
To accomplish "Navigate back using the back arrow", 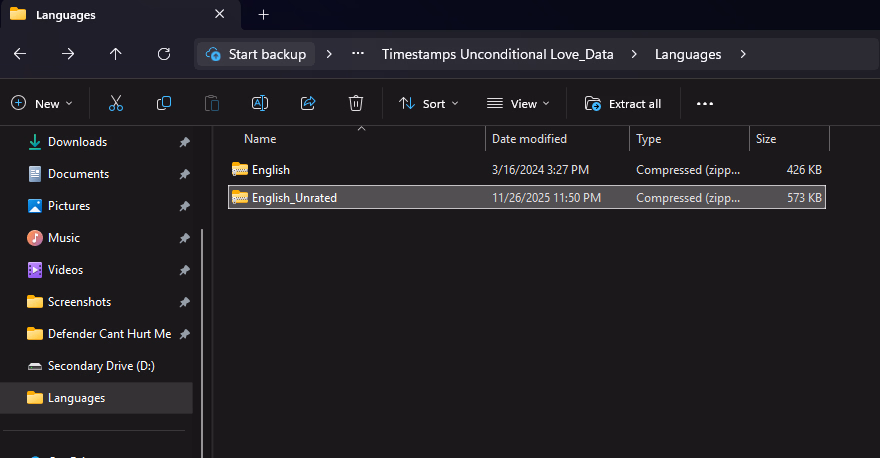I will [x=20, y=54].
